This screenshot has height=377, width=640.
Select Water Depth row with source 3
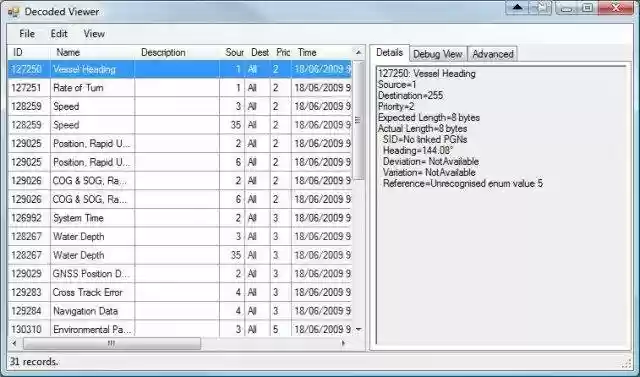(x=180, y=237)
